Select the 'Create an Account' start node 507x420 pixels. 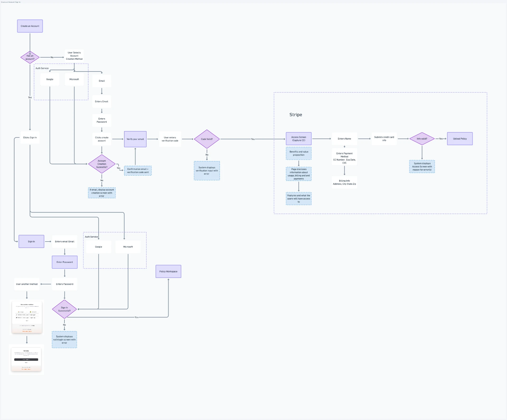(30, 26)
